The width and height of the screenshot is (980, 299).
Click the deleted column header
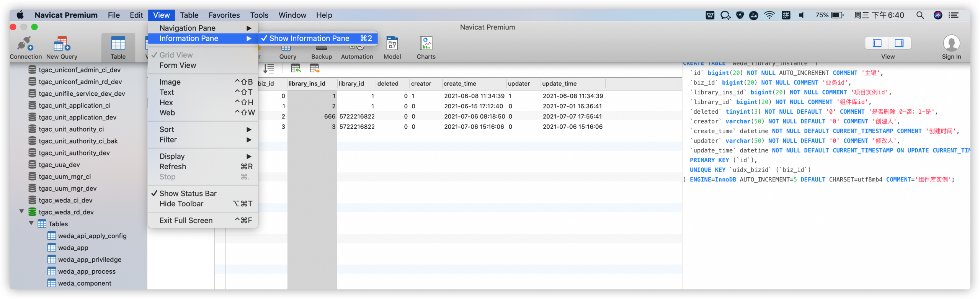(x=392, y=83)
